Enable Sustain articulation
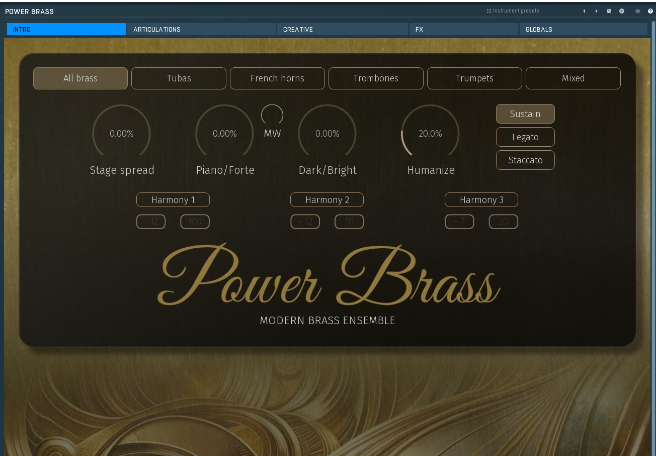Screen dimensions: 656x456 click(x=525, y=114)
